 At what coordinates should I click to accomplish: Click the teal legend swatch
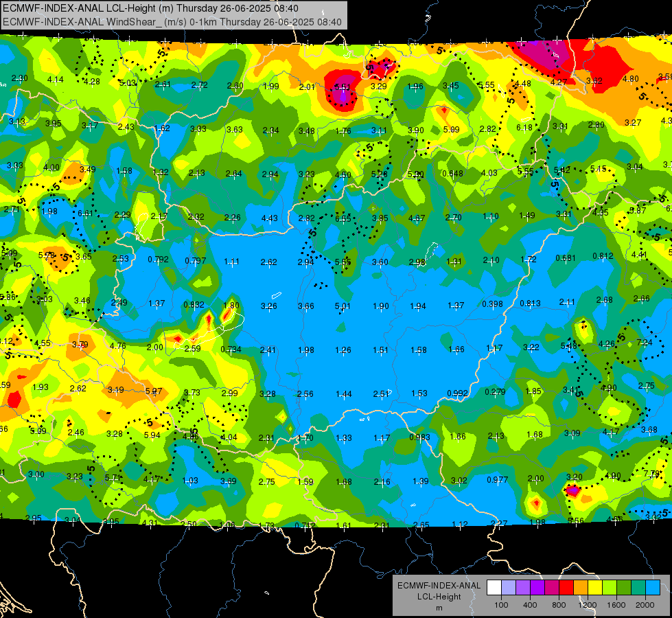(x=638, y=588)
